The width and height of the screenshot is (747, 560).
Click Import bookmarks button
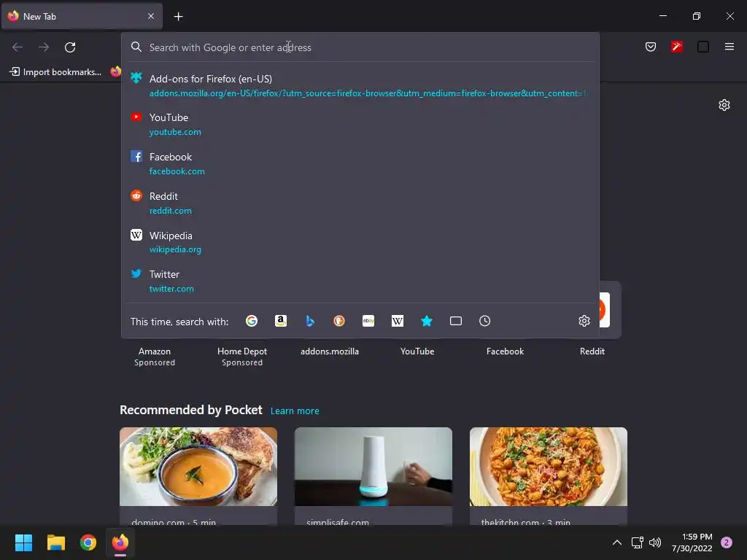point(55,72)
